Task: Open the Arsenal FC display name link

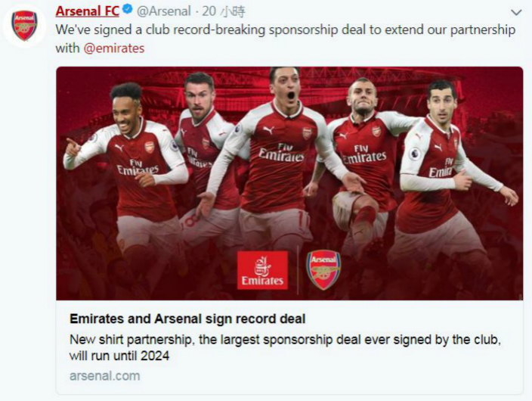Action: pyautogui.click(x=87, y=11)
